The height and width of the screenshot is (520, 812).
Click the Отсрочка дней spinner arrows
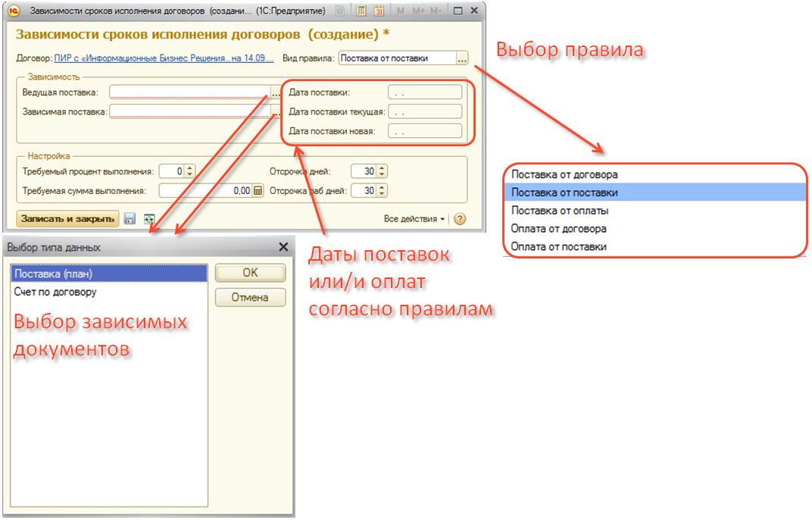pyautogui.click(x=382, y=171)
